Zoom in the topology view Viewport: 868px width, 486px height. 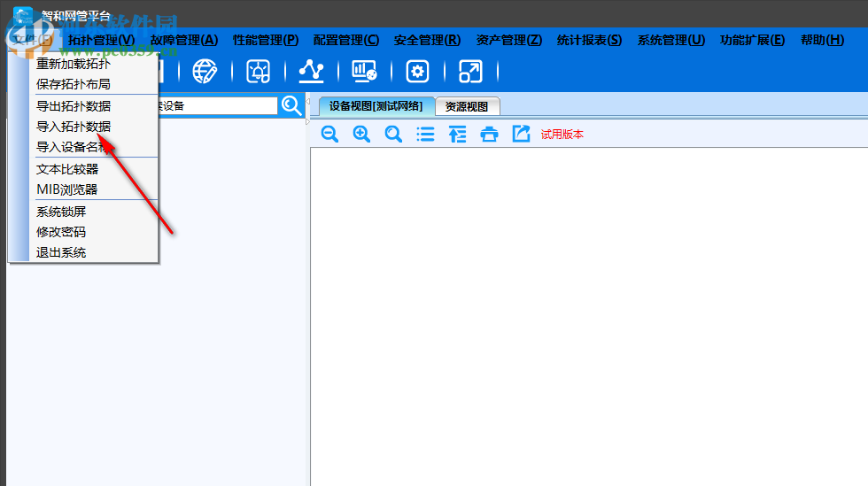pyautogui.click(x=361, y=134)
